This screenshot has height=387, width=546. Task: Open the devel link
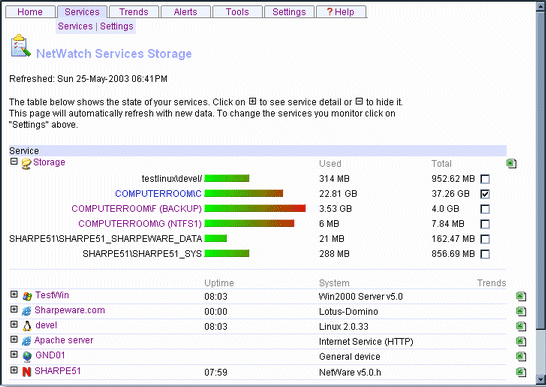pos(46,325)
